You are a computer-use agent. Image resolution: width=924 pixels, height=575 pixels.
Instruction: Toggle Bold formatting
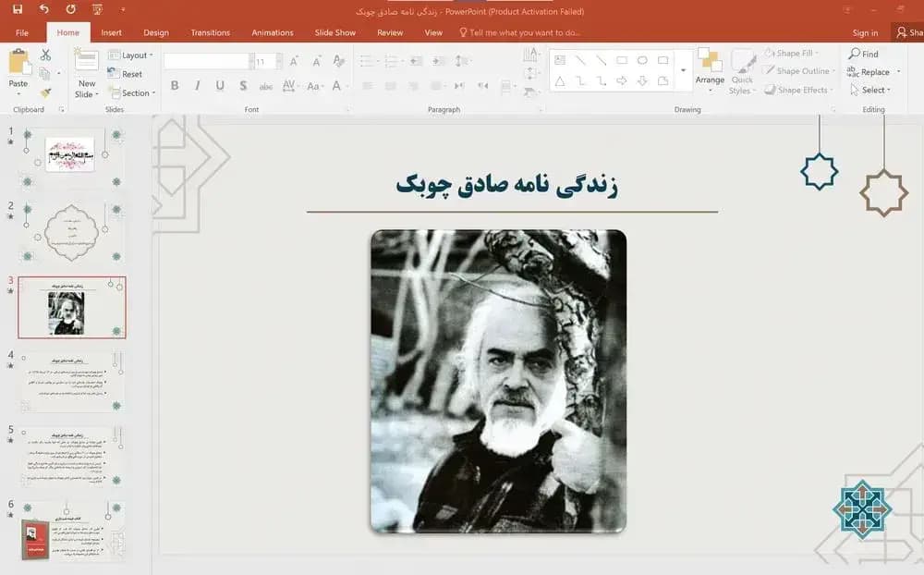(175, 86)
